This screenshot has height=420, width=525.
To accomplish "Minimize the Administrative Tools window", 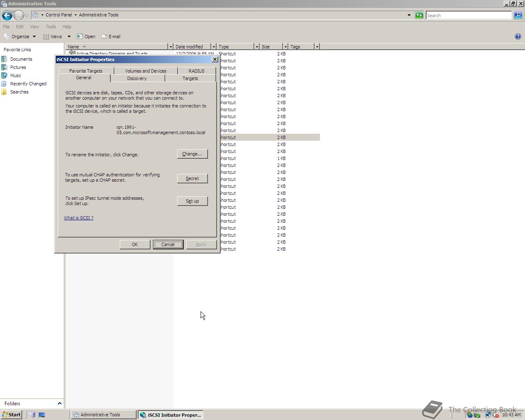I will point(507,3).
